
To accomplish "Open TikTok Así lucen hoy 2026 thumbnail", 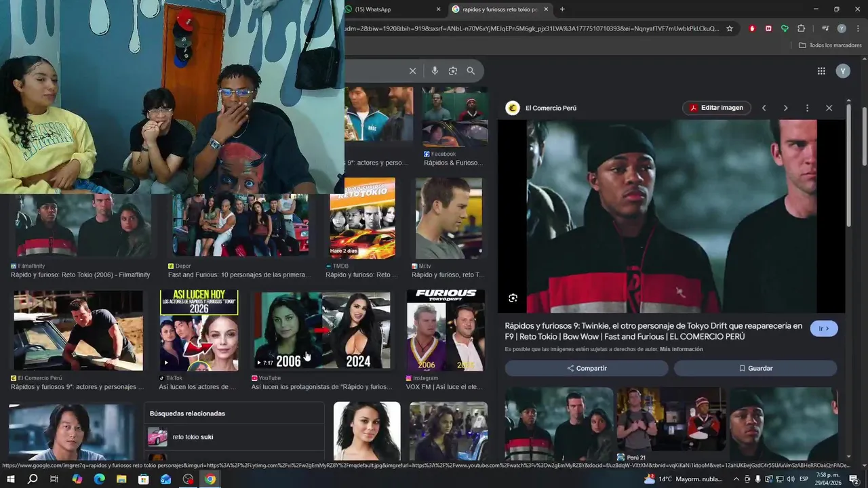I will click(199, 331).
